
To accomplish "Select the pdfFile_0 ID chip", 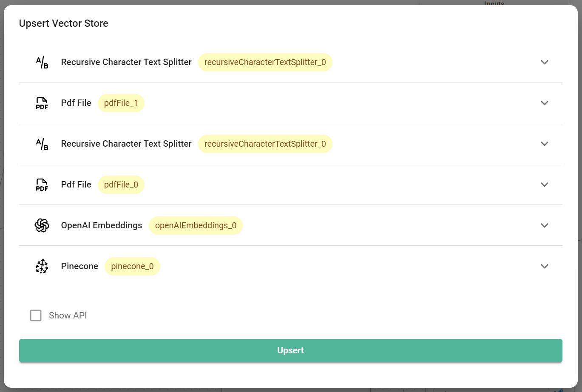I will tap(121, 185).
